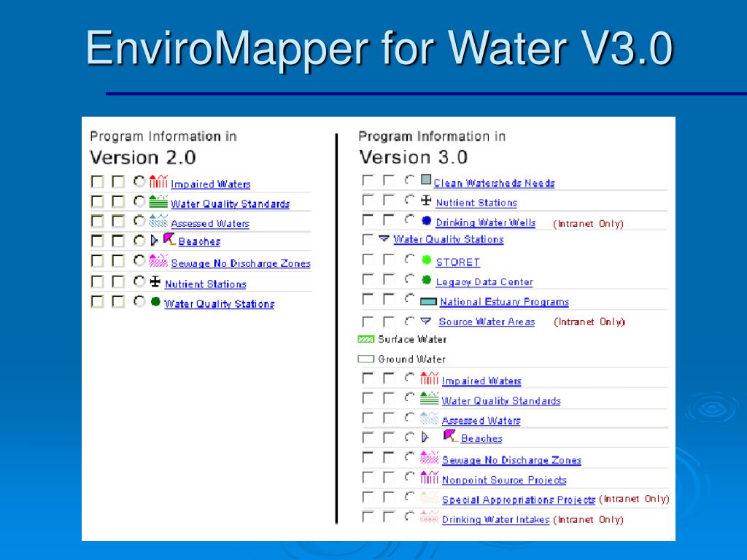Click the Sewage No Discharge Zones icon, Version 3.0

coord(429,458)
